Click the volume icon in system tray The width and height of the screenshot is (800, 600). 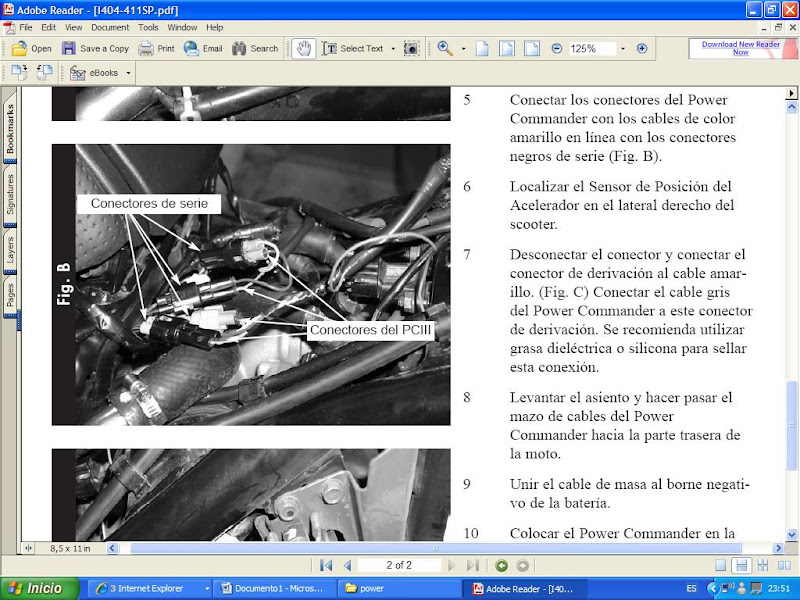click(729, 588)
